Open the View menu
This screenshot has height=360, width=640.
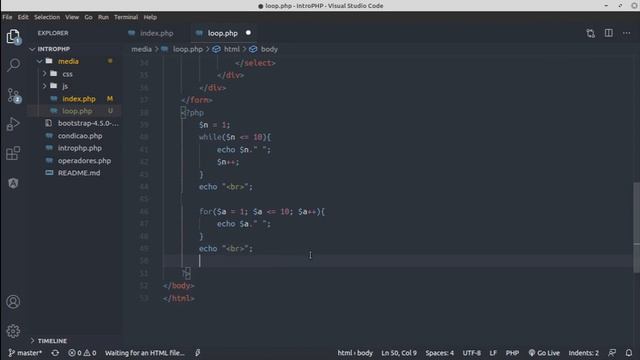72,17
